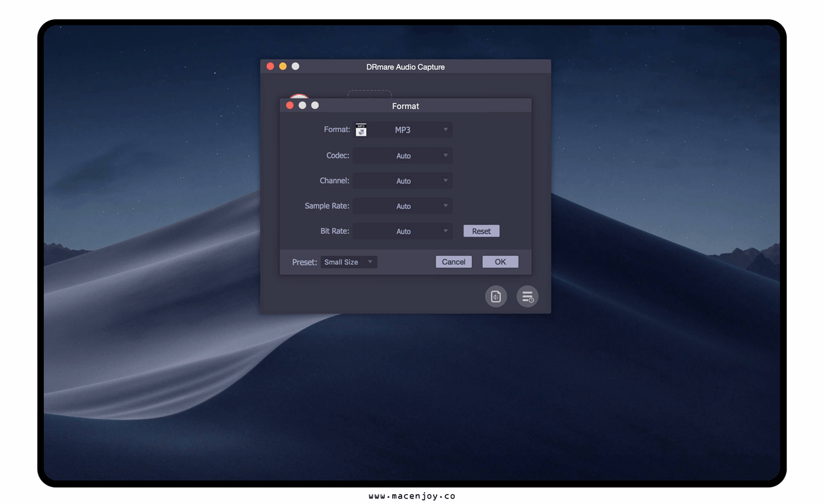This screenshot has height=504, width=823.
Task: Click the Reset button
Action: (481, 231)
